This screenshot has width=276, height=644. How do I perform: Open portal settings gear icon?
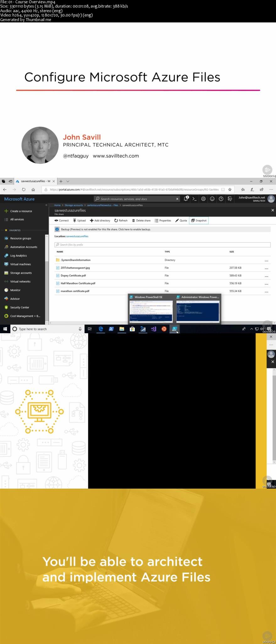coord(203,199)
